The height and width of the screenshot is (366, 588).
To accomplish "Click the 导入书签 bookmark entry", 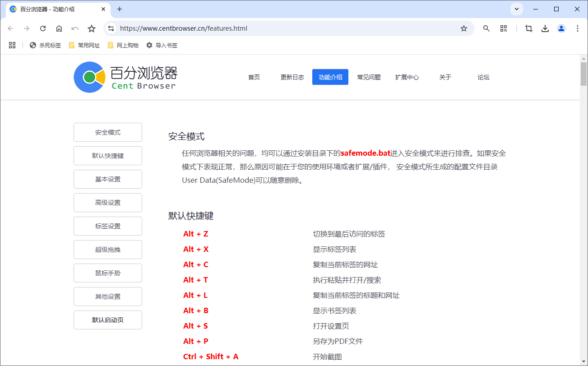I will (x=162, y=45).
